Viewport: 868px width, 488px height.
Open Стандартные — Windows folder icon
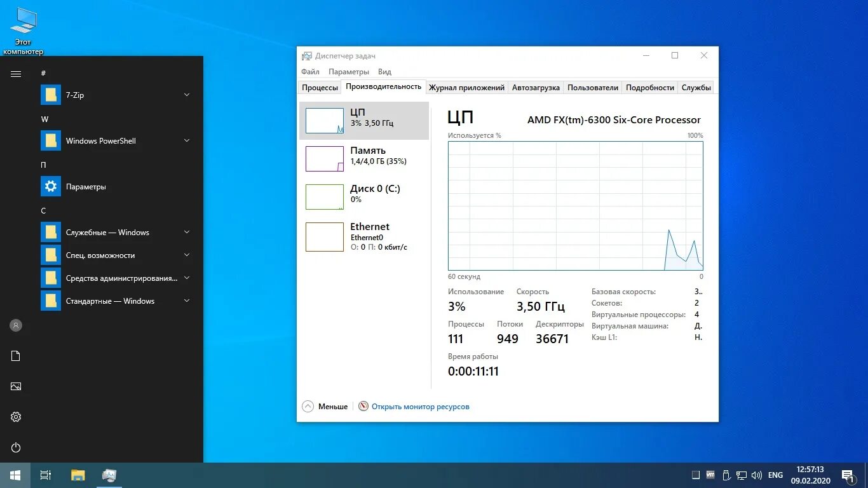[51, 301]
